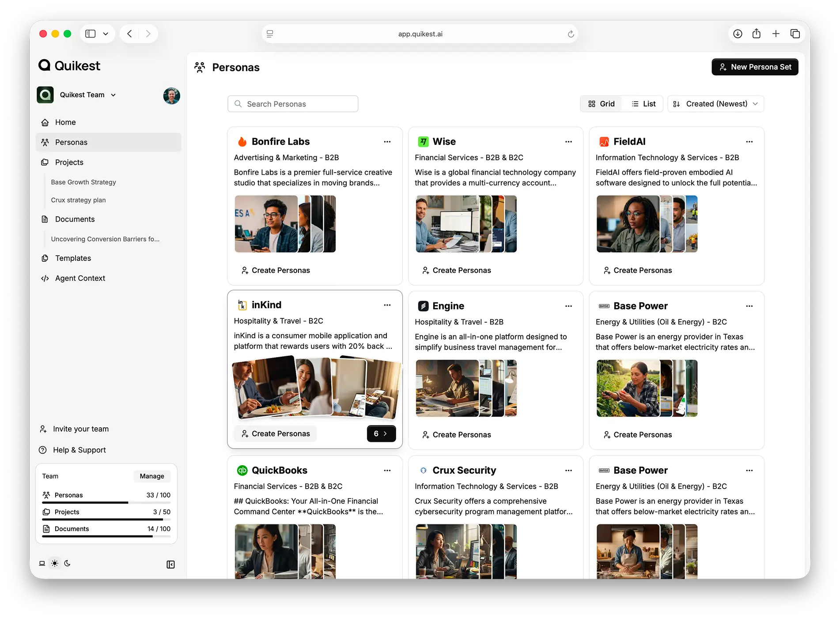
Task: Collapse the sidebar with bottom panel icon
Action: click(170, 564)
